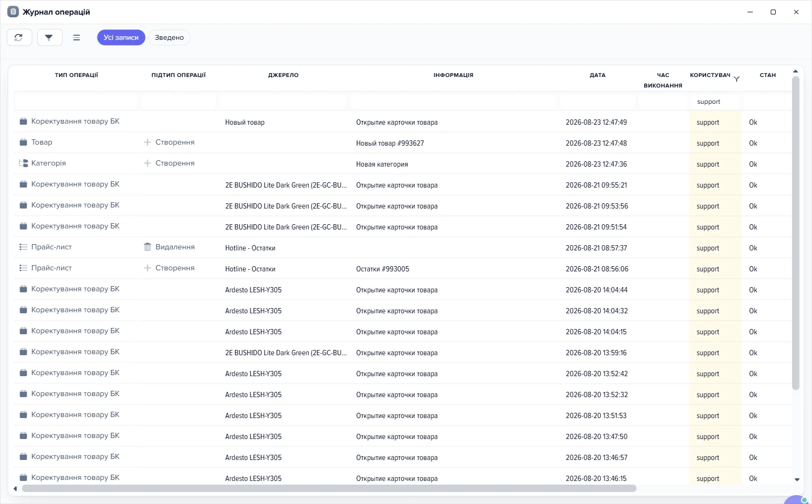Select the date cell '2026-08-20 13:47:50'
812x504 pixels.
(597, 436)
